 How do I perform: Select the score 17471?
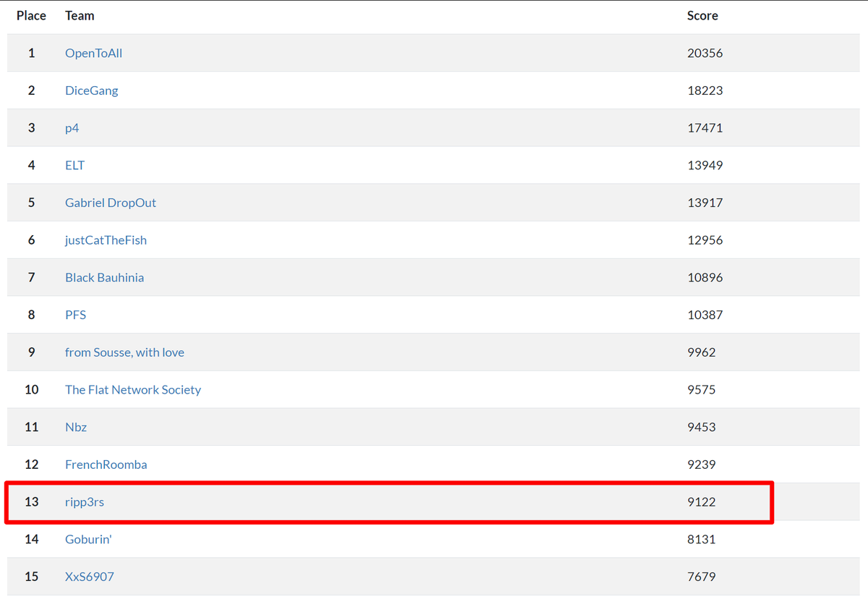pos(705,128)
